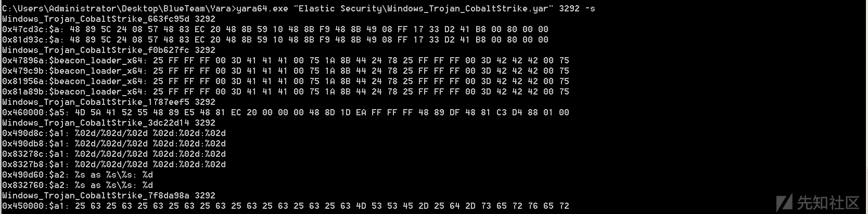This screenshot has height=214, width=868.
Task: Click the 0x81956a:$beacon_loader_x64 match line
Action: [286, 81]
